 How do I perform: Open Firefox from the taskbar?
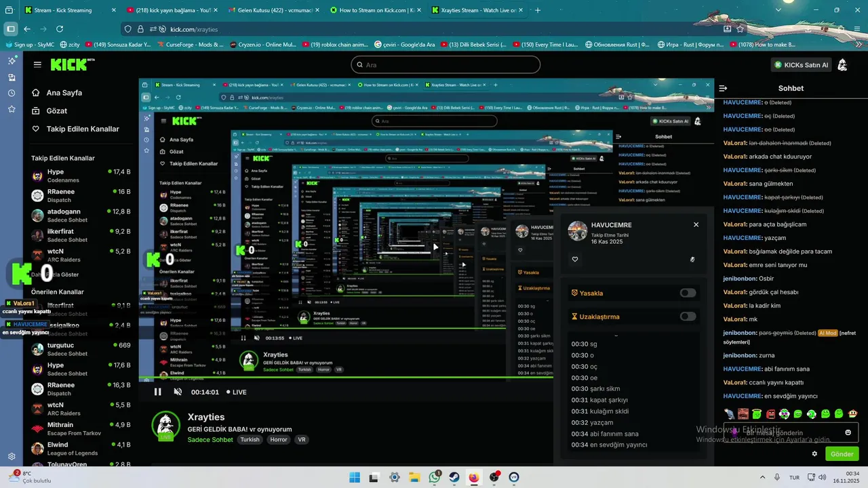click(x=474, y=477)
